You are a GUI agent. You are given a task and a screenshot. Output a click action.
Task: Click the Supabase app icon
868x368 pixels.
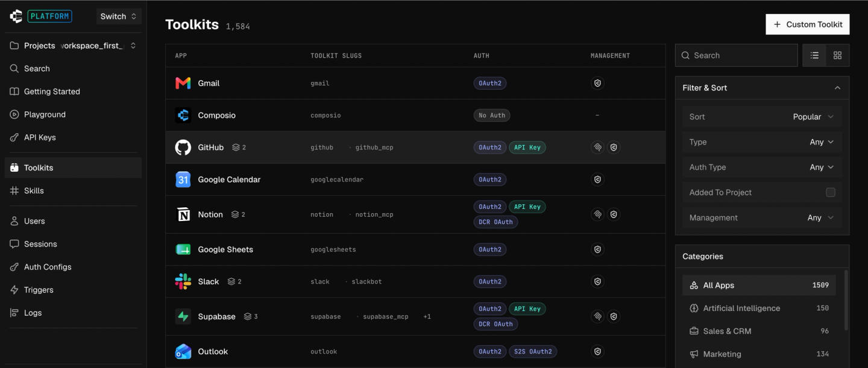[183, 316]
